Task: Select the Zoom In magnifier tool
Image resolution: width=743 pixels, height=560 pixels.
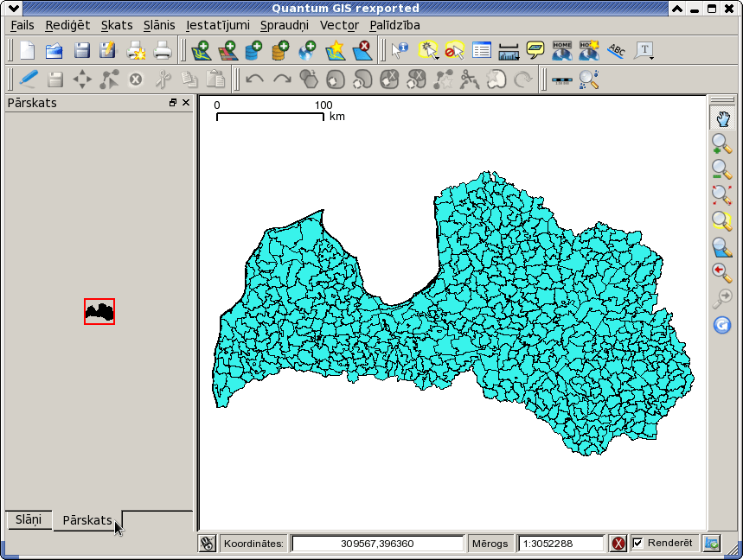Action: click(722, 144)
